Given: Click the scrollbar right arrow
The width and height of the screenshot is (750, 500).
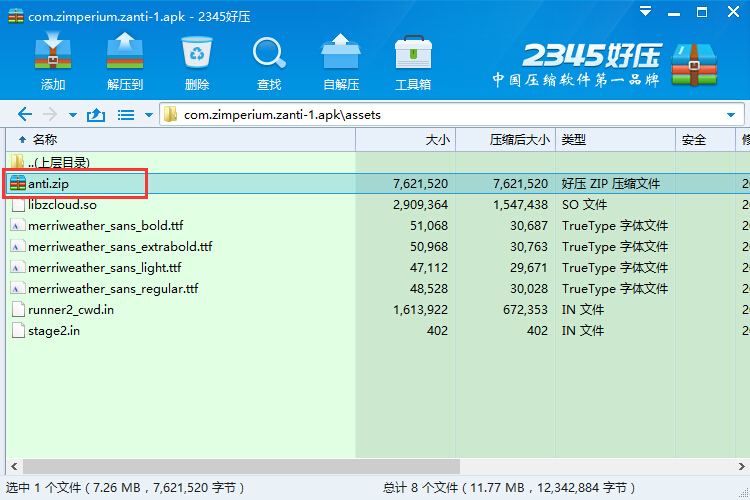Looking at the screenshot, I should pos(741,467).
